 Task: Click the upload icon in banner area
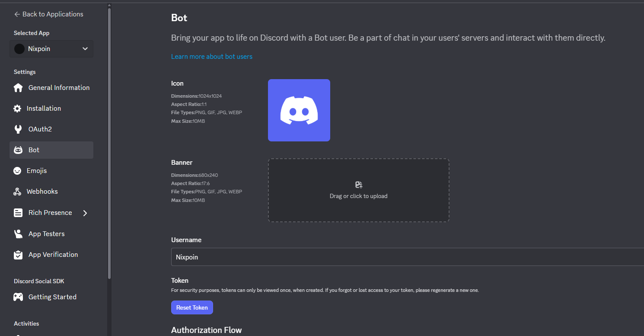359,185
